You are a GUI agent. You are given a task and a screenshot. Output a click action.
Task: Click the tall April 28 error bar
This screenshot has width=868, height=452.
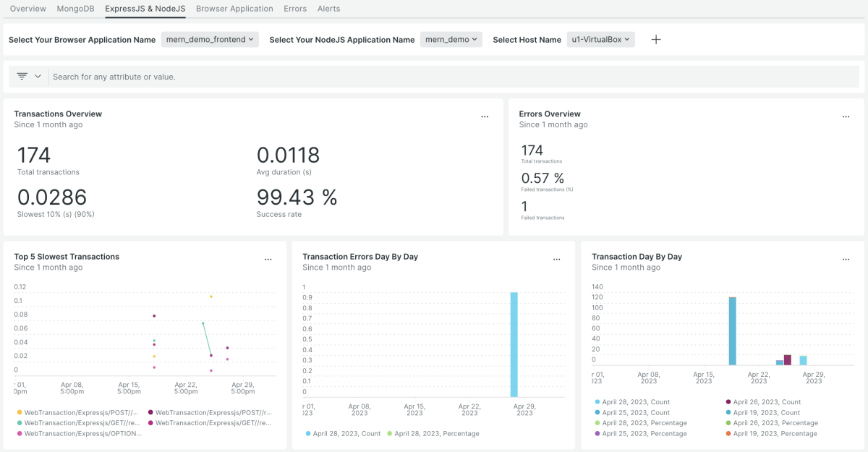514,344
